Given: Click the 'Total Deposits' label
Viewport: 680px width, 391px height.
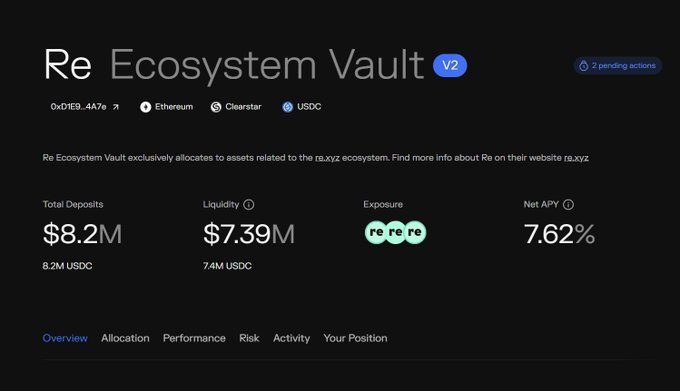Looking at the screenshot, I should [73, 205].
